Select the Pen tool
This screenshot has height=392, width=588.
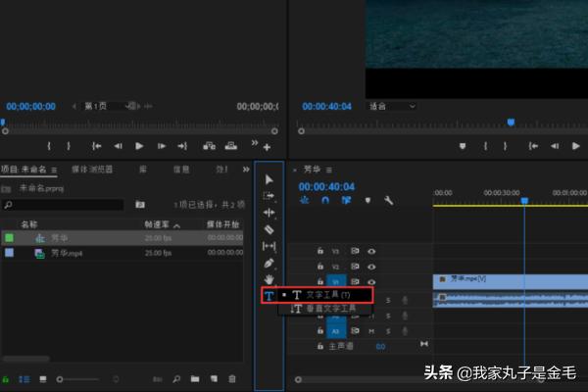click(269, 263)
